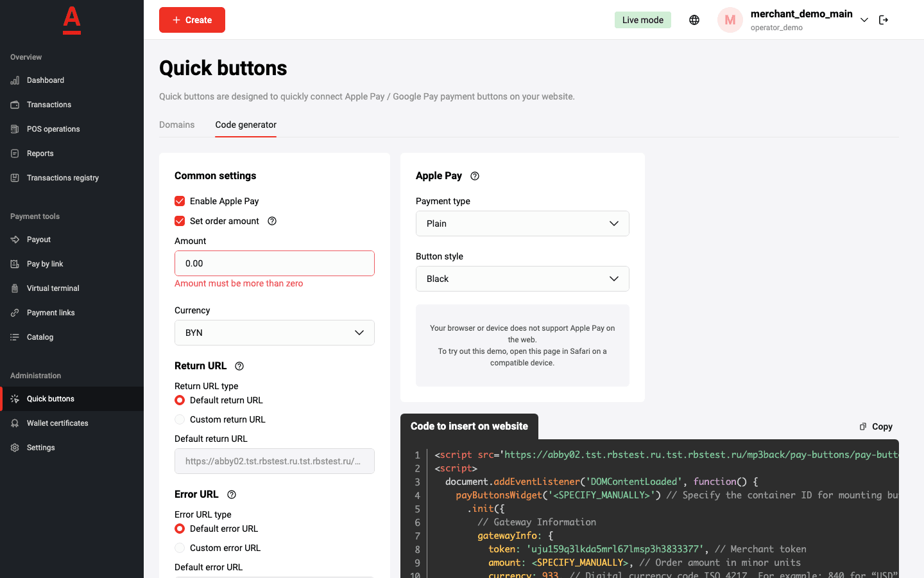The image size is (924, 578).
Task: Click the Default return URL field
Action: (x=275, y=461)
